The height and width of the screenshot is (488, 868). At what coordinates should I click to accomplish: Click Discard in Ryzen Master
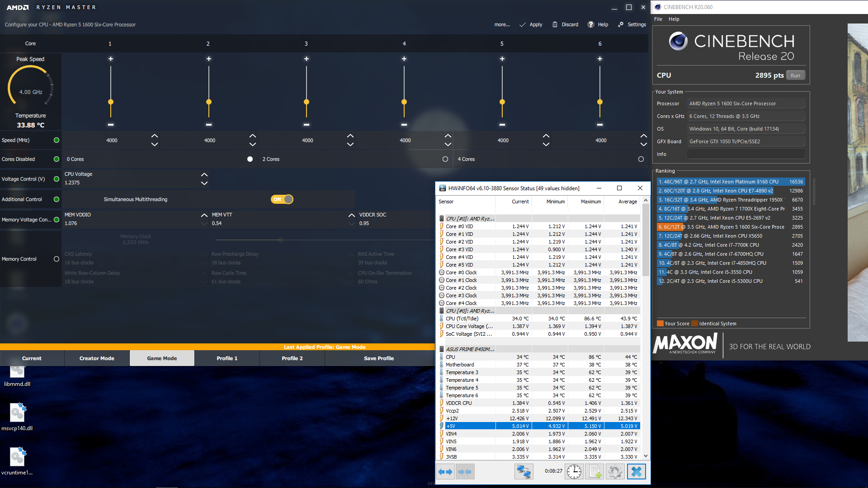[565, 24]
